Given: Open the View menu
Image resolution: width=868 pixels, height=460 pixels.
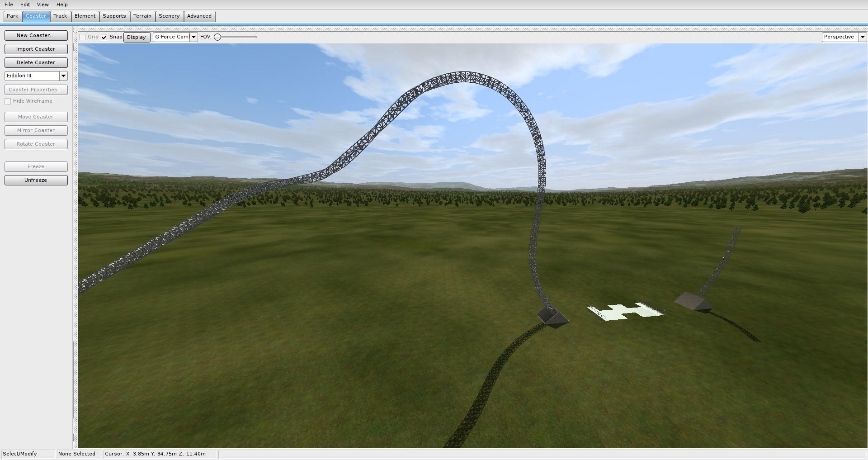Looking at the screenshot, I should [x=43, y=5].
